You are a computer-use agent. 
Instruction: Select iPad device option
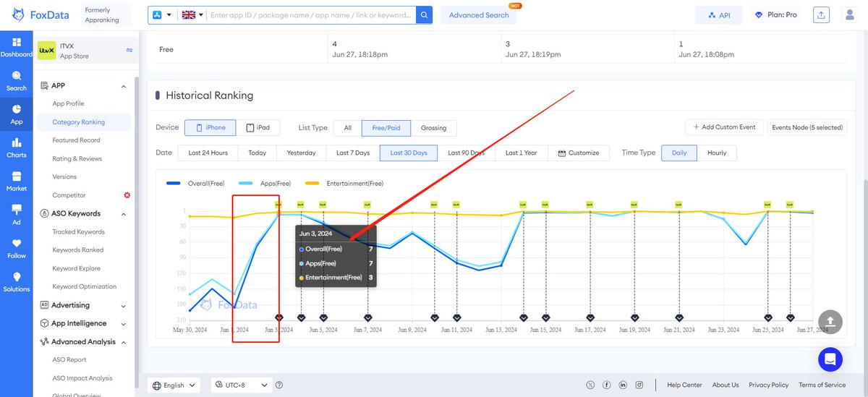click(258, 128)
